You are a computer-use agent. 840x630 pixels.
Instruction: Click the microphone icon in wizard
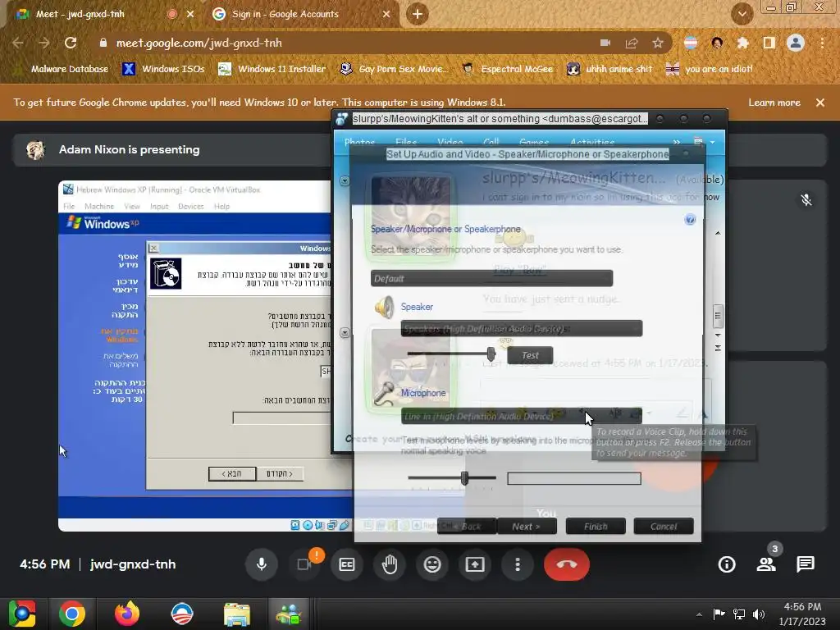click(384, 394)
